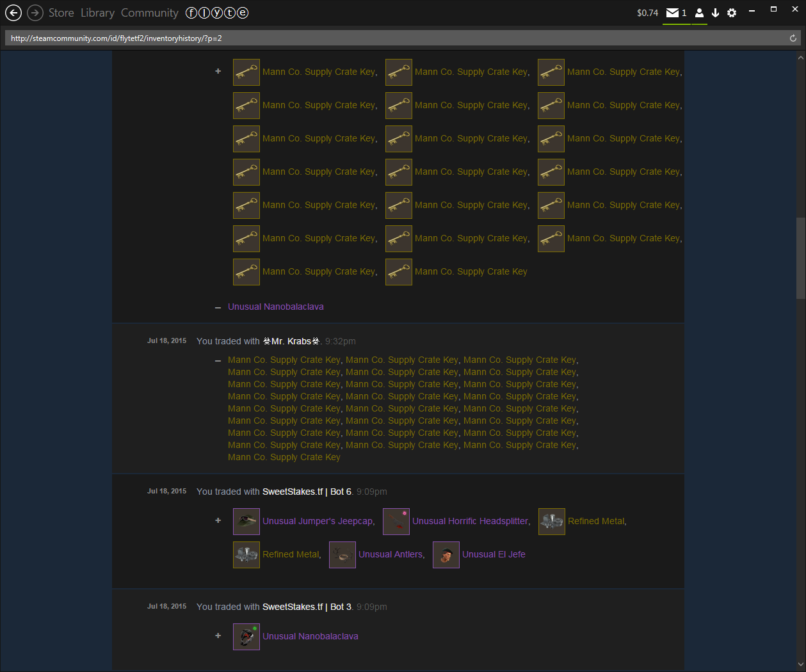Open SweetStakes.tf Bot 6 profile link

[x=307, y=492]
